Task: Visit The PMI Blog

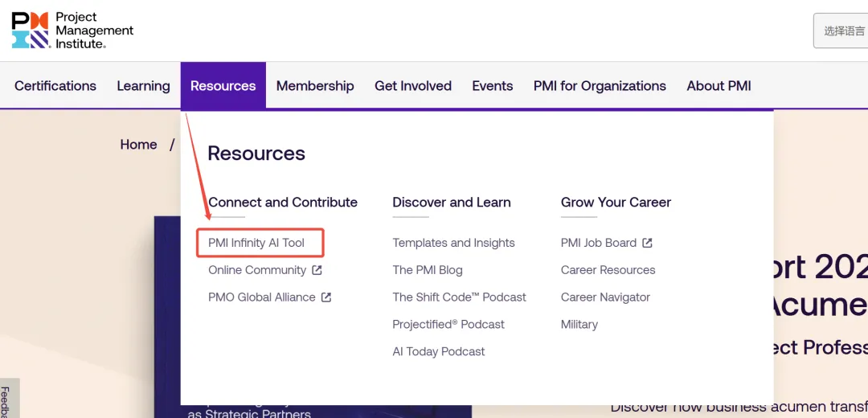Action: tap(428, 270)
